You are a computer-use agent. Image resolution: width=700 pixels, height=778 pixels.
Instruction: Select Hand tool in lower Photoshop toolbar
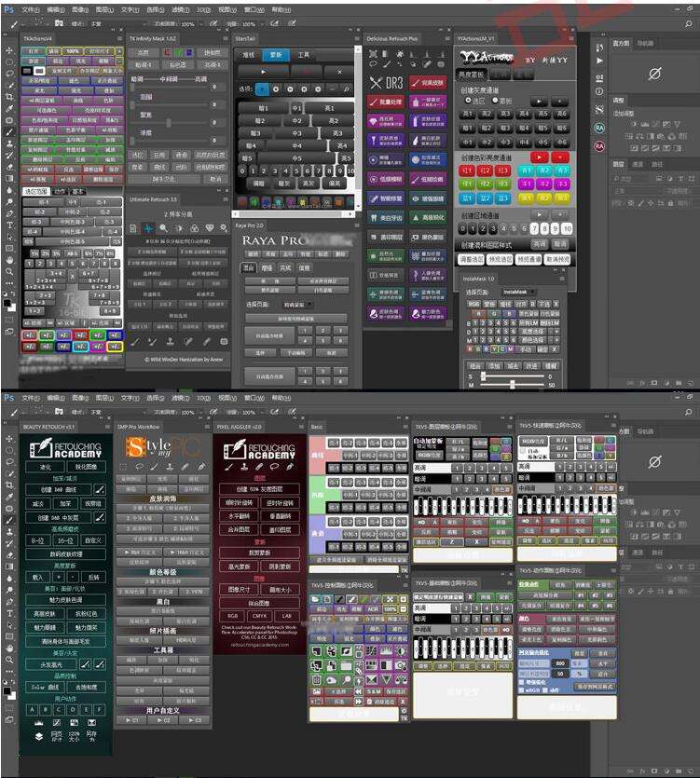[9, 648]
